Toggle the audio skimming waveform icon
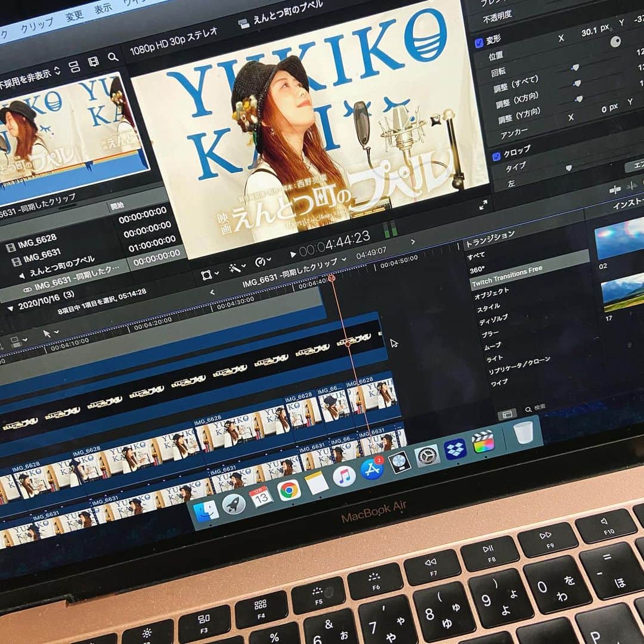 coord(631,186)
